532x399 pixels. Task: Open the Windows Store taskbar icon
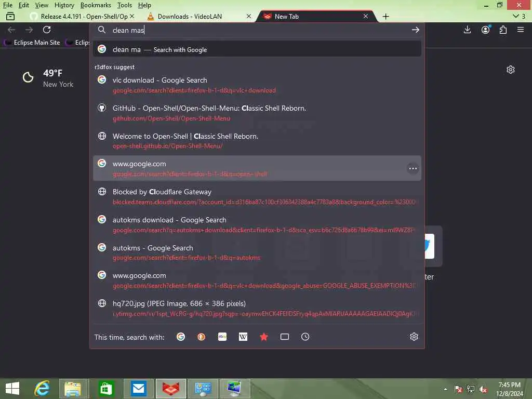105,389
